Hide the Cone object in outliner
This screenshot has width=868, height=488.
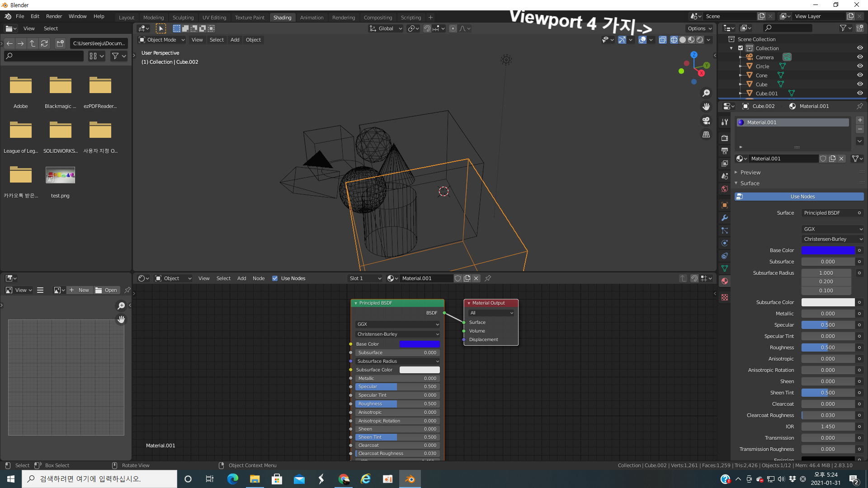[860, 75]
